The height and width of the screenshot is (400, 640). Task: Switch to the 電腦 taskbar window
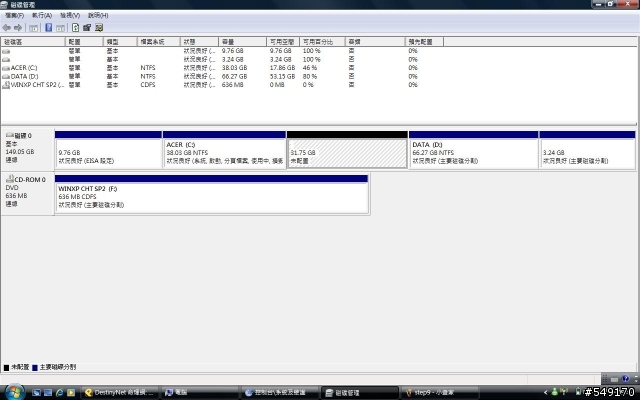[199, 393]
